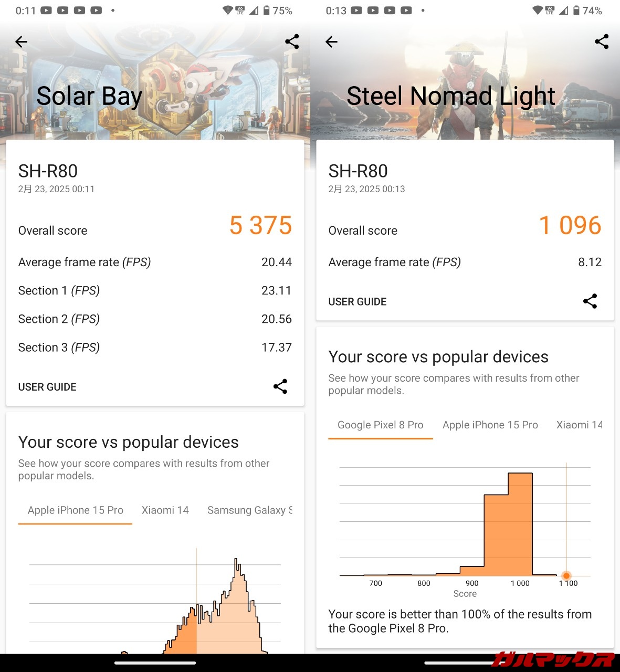Tap the Solar Bay overall score 5 375
The height and width of the screenshot is (672, 620).
click(260, 225)
